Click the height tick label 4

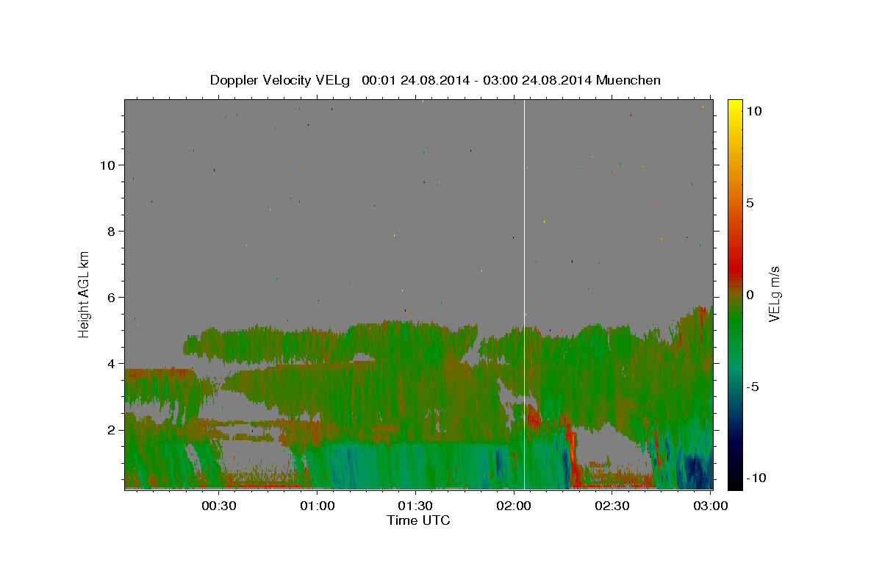click(111, 363)
